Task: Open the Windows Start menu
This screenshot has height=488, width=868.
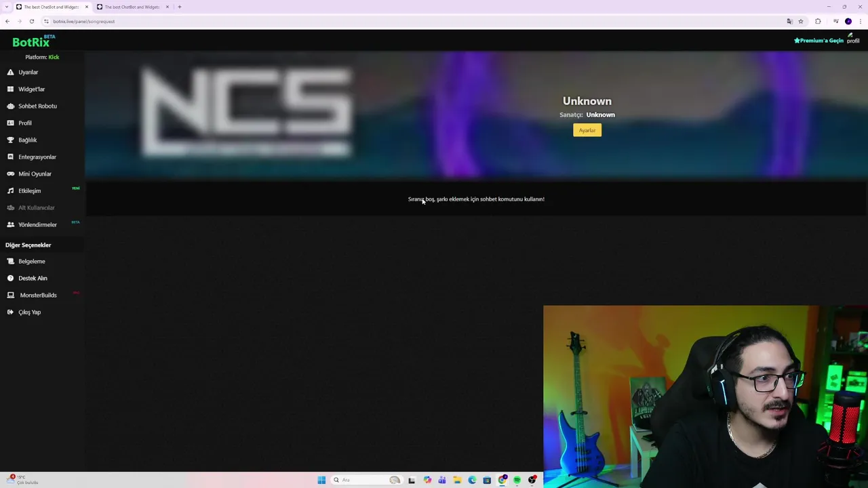Action: (321, 480)
